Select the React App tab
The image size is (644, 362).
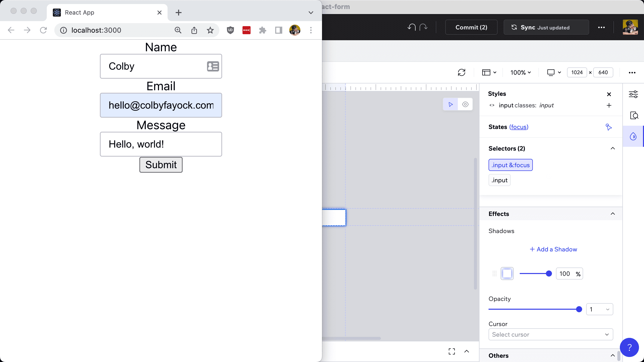pos(107,12)
